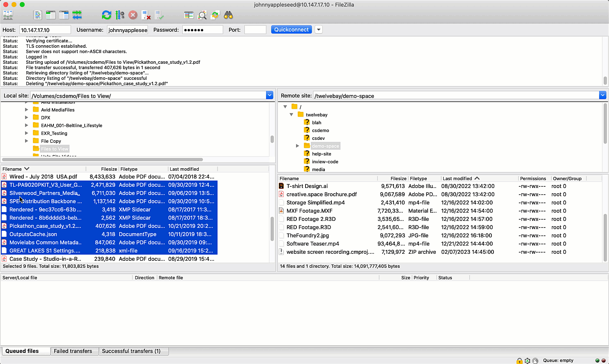This screenshot has height=364, width=609.
Task: Click the Port input field
Action: coord(255,30)
